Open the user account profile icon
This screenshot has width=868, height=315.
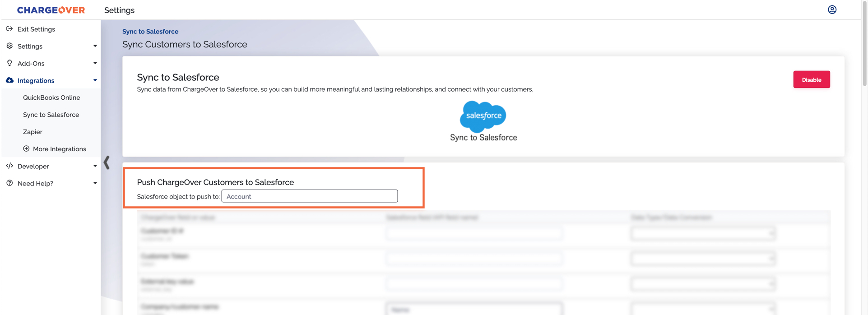832,9
